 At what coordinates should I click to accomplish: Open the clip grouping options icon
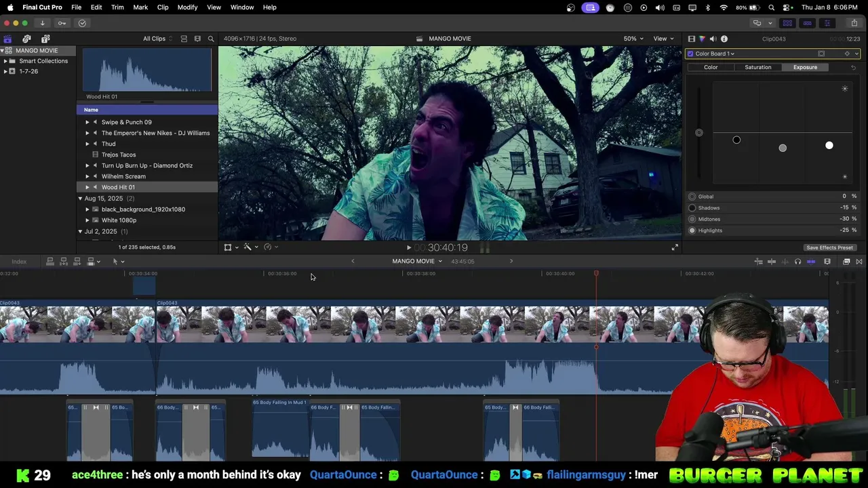pyautogui.click(x=197, y=39)
